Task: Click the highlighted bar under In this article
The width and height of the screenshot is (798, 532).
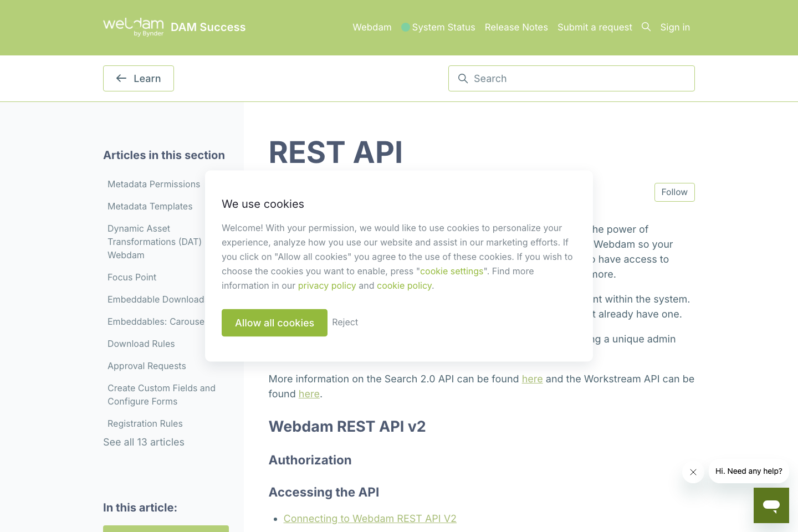Action: (166, 529)
